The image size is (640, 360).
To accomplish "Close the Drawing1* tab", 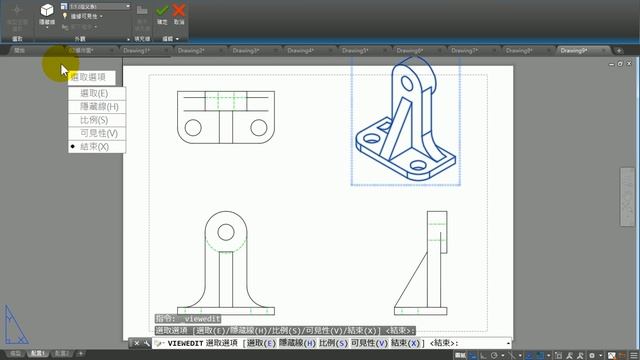I will [166, 51].
